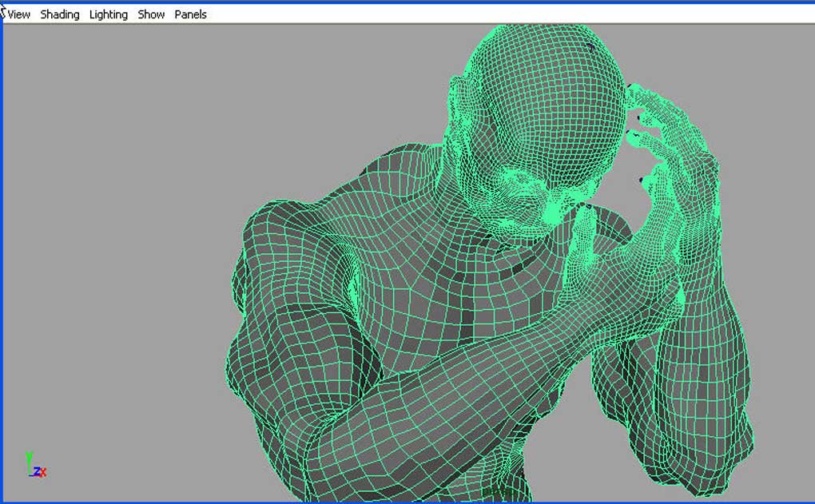Open the Show menu
The width and height of the screenshot is (815, 504).
tap(151, 14)
